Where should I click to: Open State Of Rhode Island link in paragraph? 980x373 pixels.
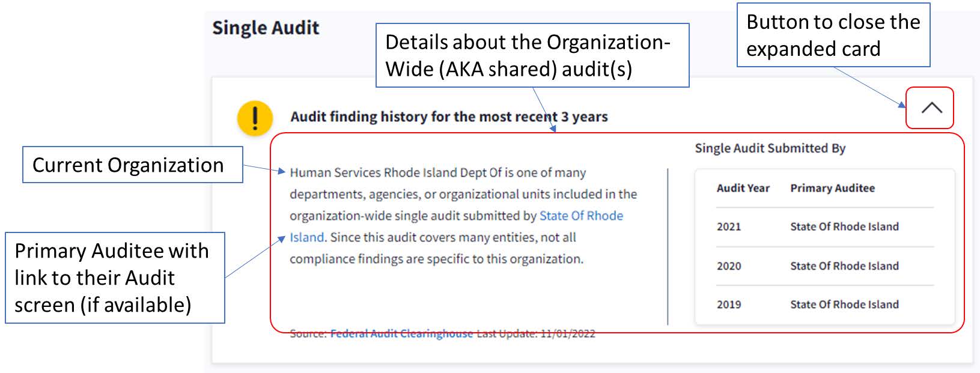point(580,216)
